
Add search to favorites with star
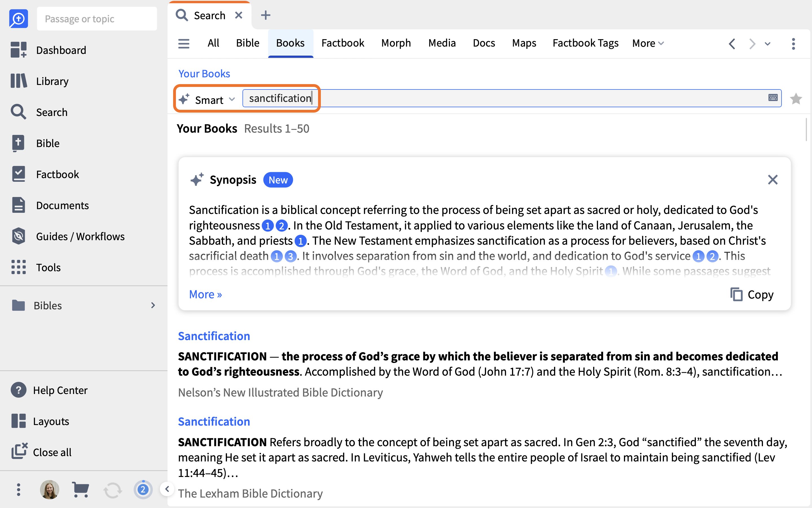coord(796,99)
